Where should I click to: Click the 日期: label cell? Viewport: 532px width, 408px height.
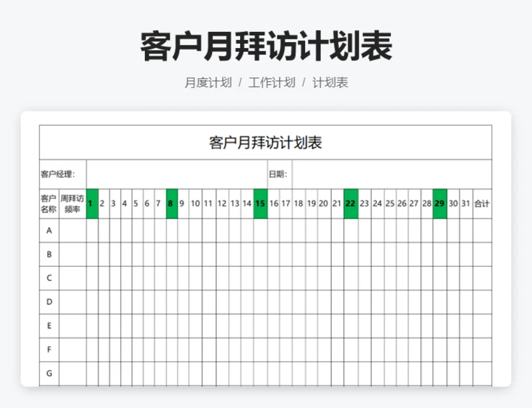(279, 174)
